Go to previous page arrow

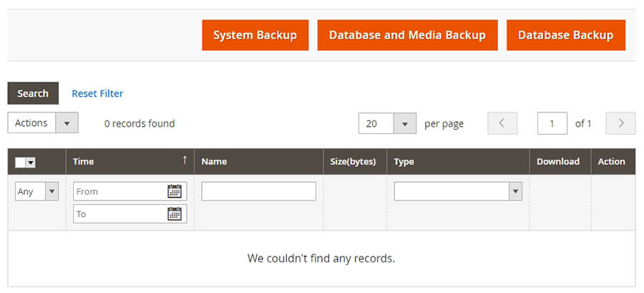coord(502,123)
